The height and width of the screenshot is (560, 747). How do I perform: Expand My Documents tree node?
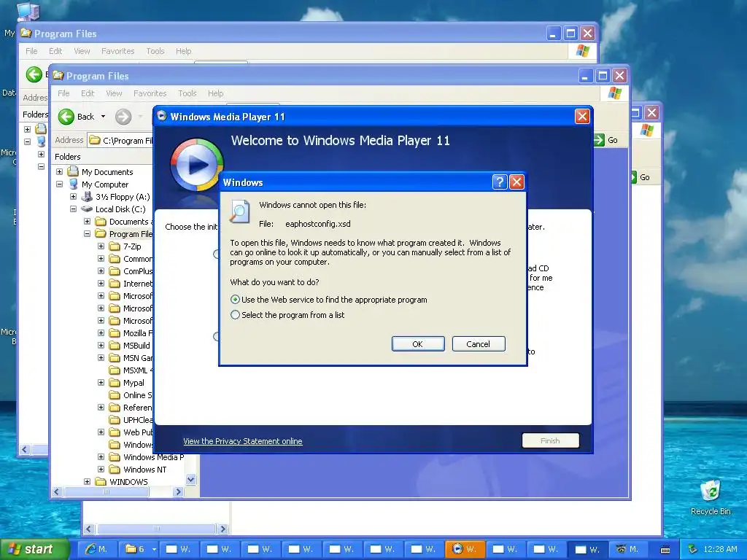pyautogui.click(x=60, y=171)
